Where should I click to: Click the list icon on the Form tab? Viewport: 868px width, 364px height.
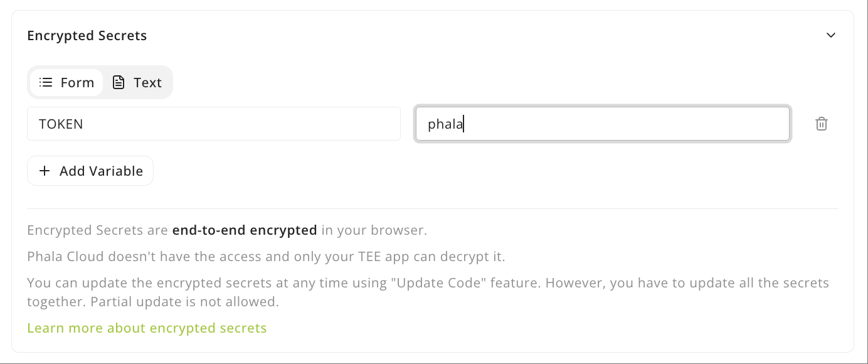[45, 82]
